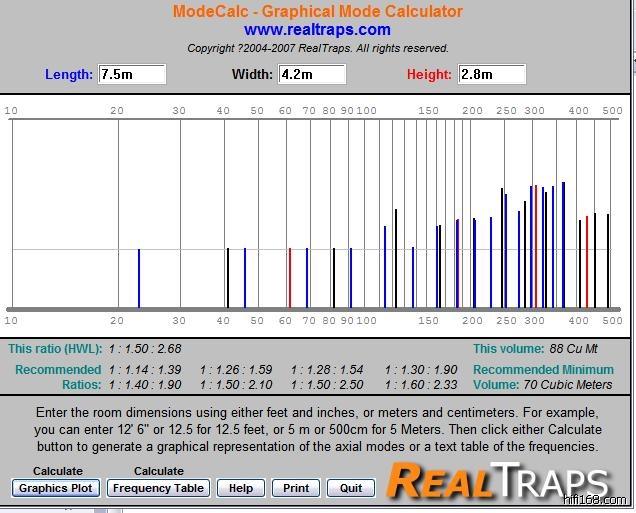
Task: Print the mode chart
Action: click(x=295, y=488)
